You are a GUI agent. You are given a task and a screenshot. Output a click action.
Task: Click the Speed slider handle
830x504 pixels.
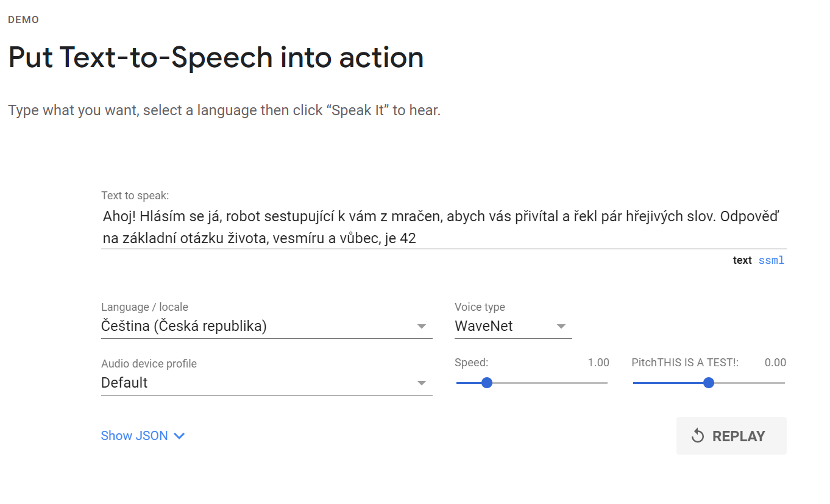tap(486, 383)
